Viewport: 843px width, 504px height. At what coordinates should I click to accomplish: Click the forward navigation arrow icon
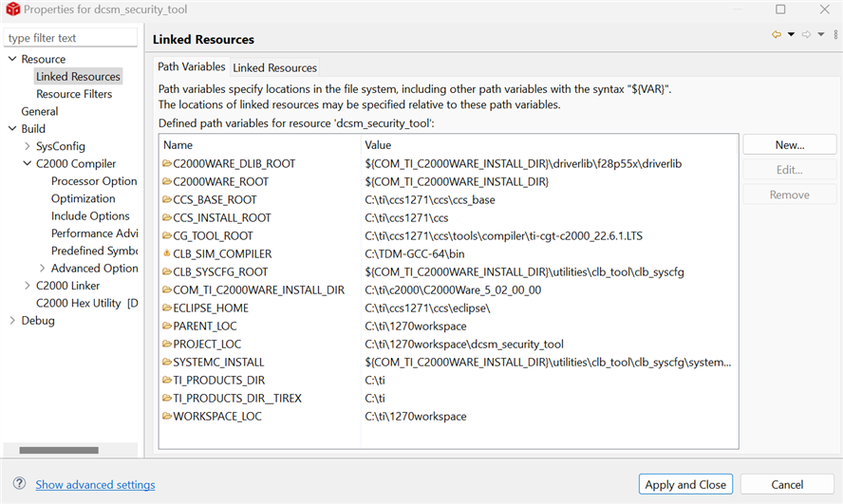click(806, 34)
